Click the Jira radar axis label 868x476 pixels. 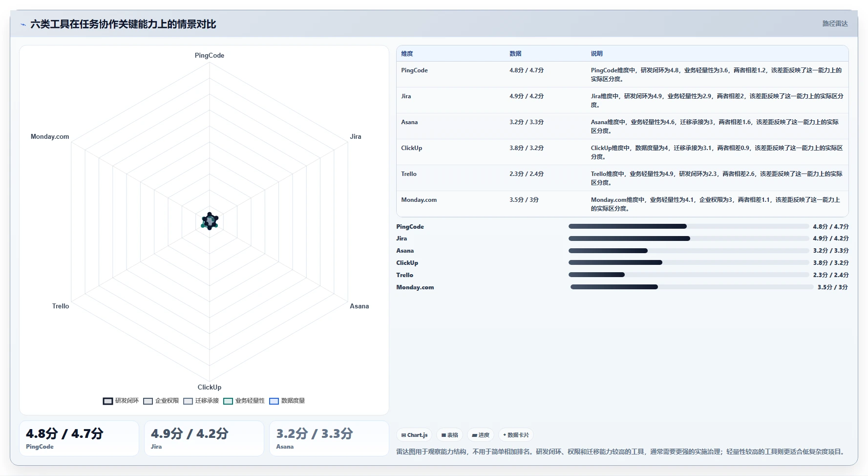[x=356, y=136]
